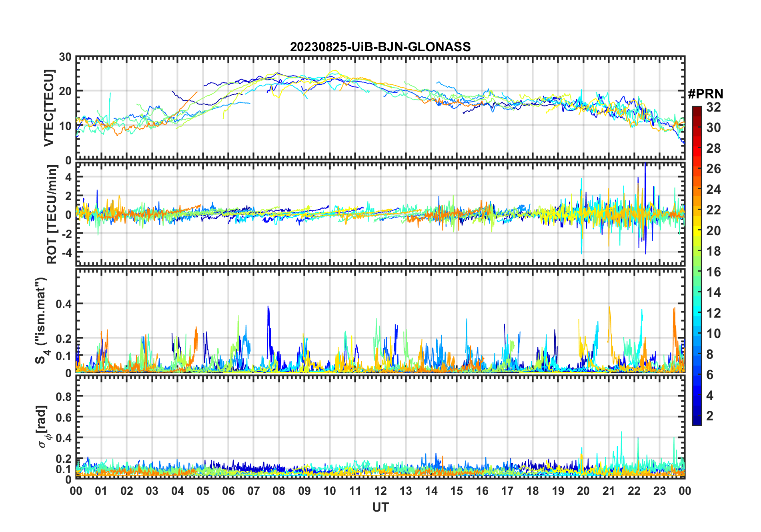Click the S4 ("ism.mat") y-axis label
Viewport: 761px width, 532px height.
click(x=42, y=320)
